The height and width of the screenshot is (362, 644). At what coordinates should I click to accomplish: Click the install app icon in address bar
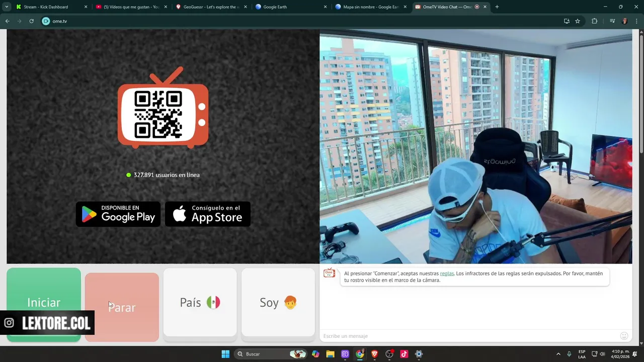pyautogui.click(x=567, y=21)
